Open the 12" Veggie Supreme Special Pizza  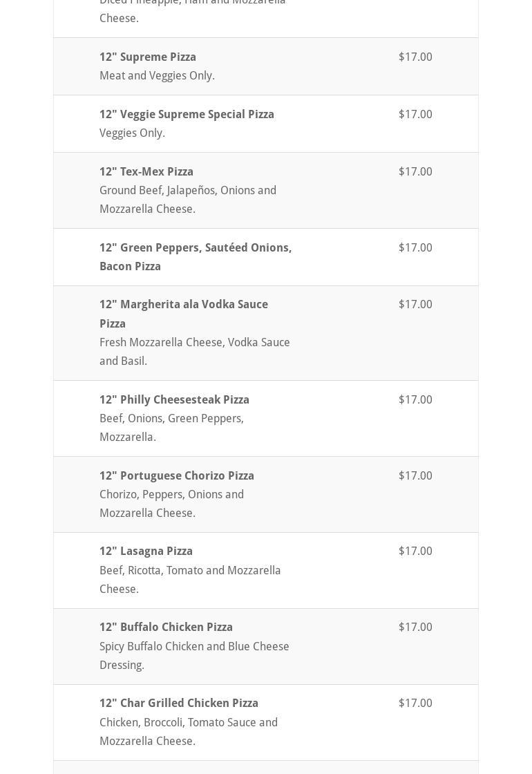tap(187, 115)
